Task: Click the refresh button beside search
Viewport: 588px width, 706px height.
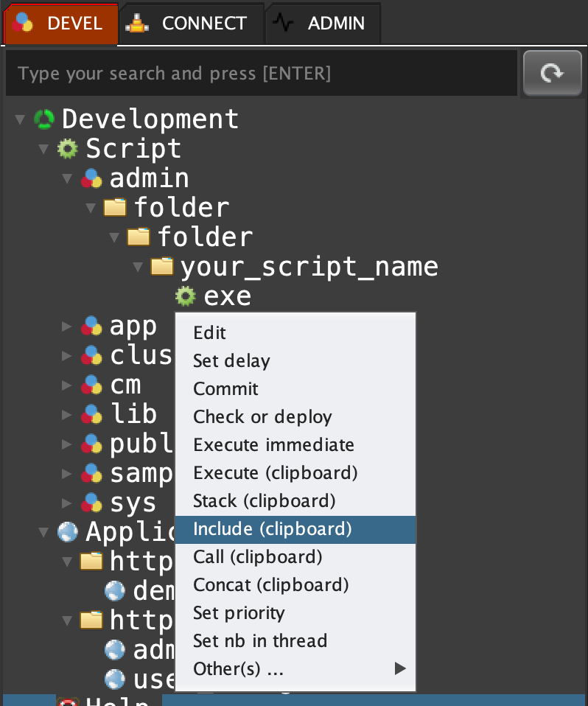Action: point(552,74)
